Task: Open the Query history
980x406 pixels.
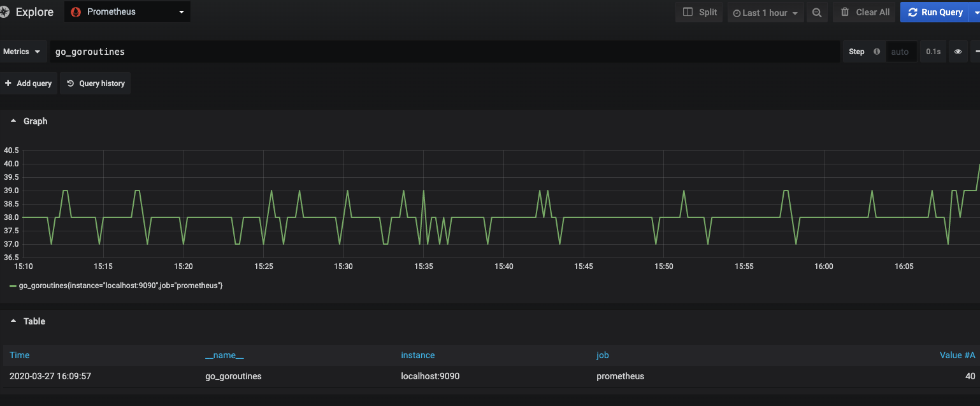Action: click(x=96, y=83)
